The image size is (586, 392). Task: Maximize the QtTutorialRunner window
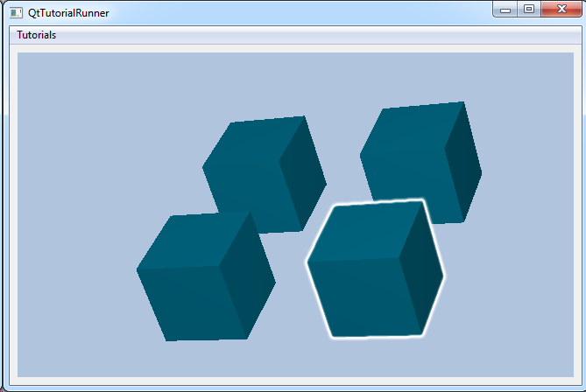tap(529, 10)
